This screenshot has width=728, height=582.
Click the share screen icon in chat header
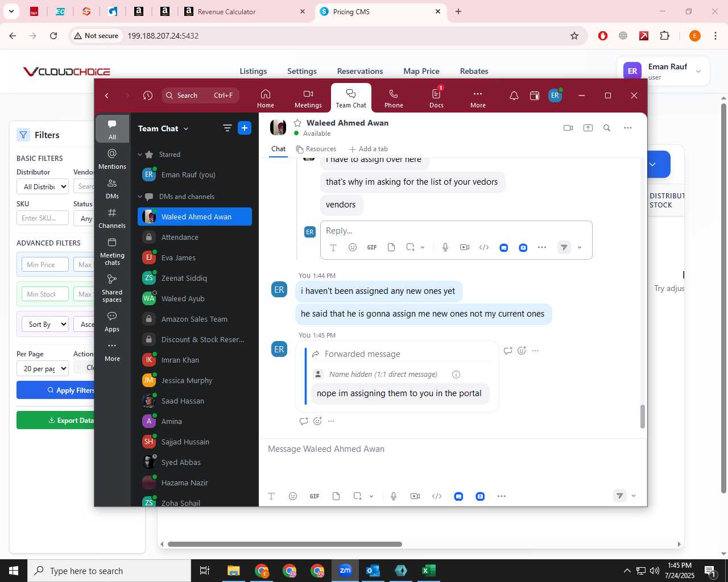tap(588, 128)
